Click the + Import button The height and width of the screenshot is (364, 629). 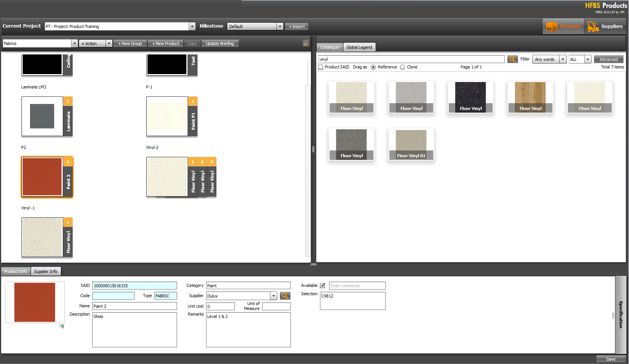(x=297, y=26)
